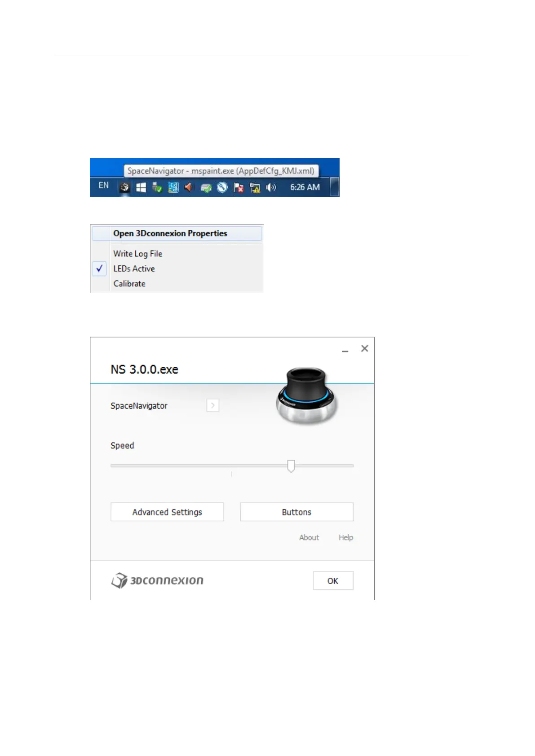Click the blue grid tray icon
The image size is (535, 756).
[x=173, y=187]
